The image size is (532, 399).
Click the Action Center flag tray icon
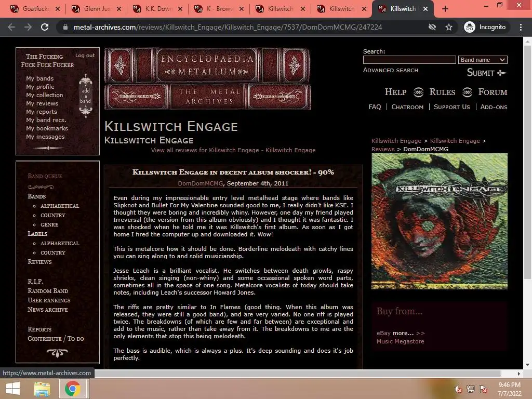coord(483,389)
